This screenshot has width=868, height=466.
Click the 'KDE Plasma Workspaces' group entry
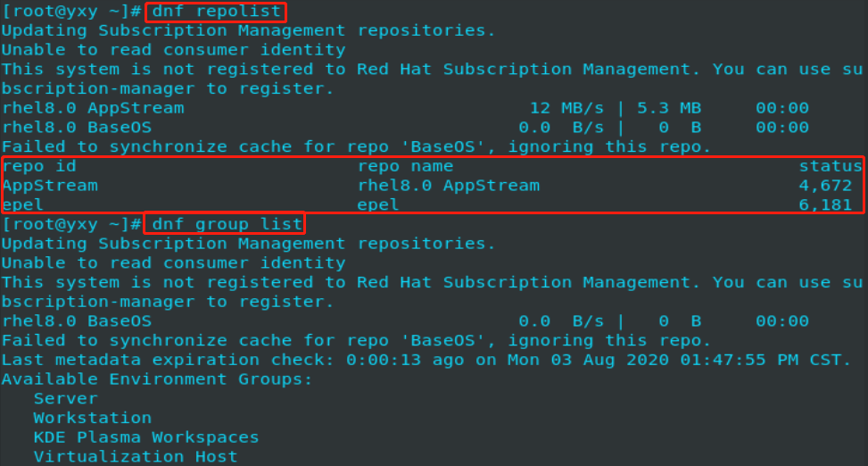(146, 437)
